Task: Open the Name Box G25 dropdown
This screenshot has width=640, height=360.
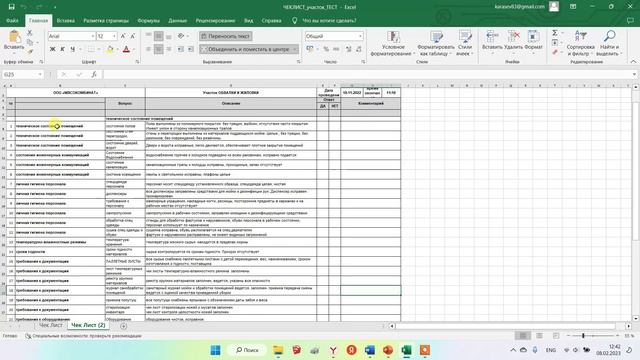Action: tap(40, 74)
